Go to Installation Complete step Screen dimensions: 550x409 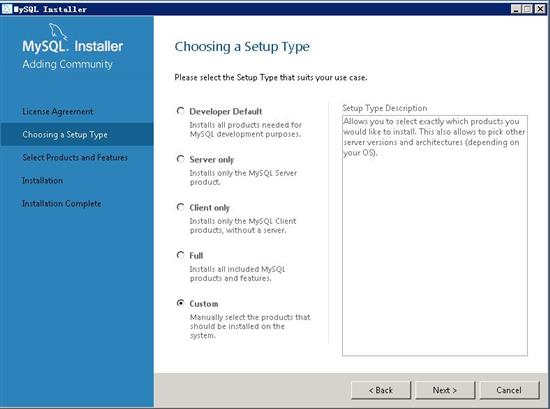click(62, 203)
